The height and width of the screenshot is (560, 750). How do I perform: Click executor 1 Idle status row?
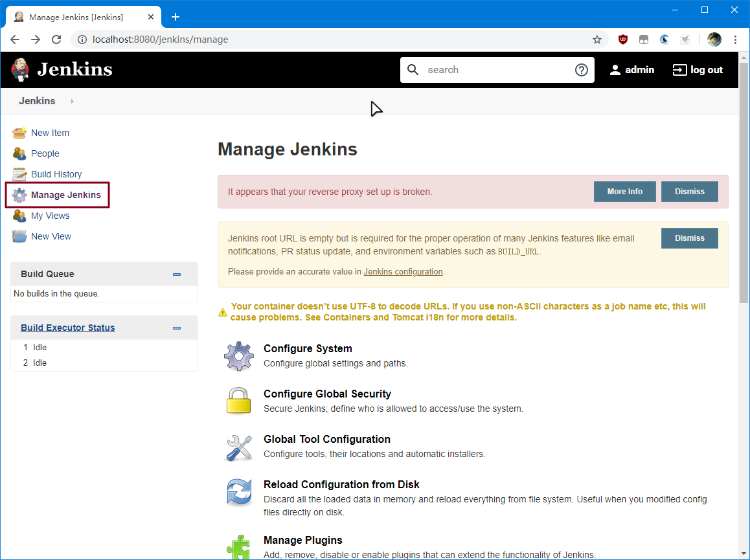[x=104, y=347]
